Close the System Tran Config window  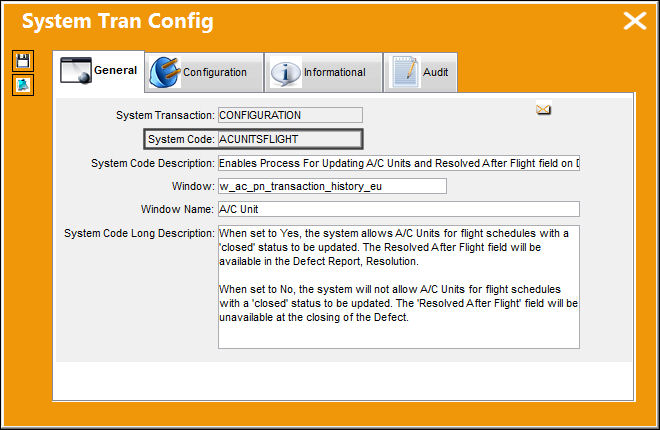point(635,21)
